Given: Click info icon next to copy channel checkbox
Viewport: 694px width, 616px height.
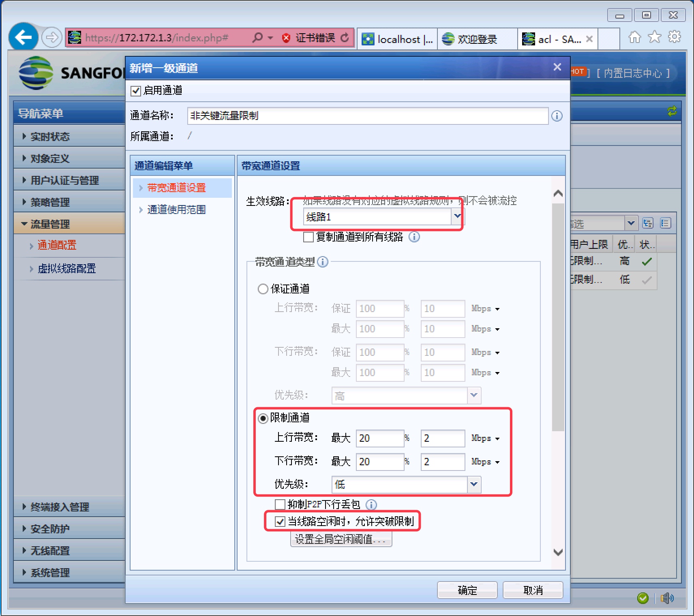Looking at the screenshot, I should coord(414,237).
